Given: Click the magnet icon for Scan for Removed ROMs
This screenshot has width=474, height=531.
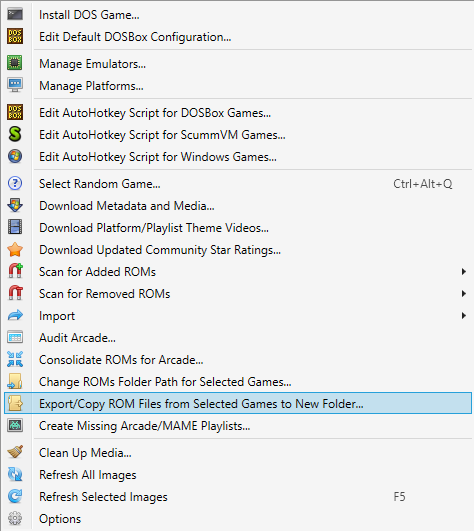Looking at the screenshot, I should pos(15,293).
